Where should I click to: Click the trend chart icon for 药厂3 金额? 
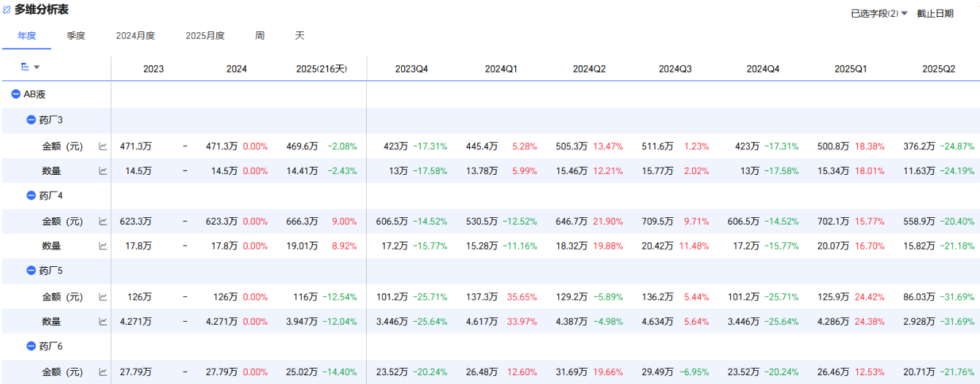click(x=103, y=146)
